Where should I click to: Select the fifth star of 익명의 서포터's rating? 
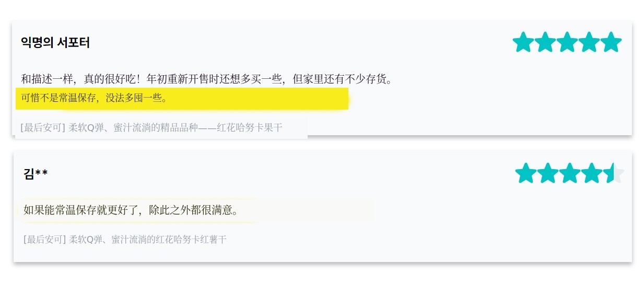click(611, 42)
